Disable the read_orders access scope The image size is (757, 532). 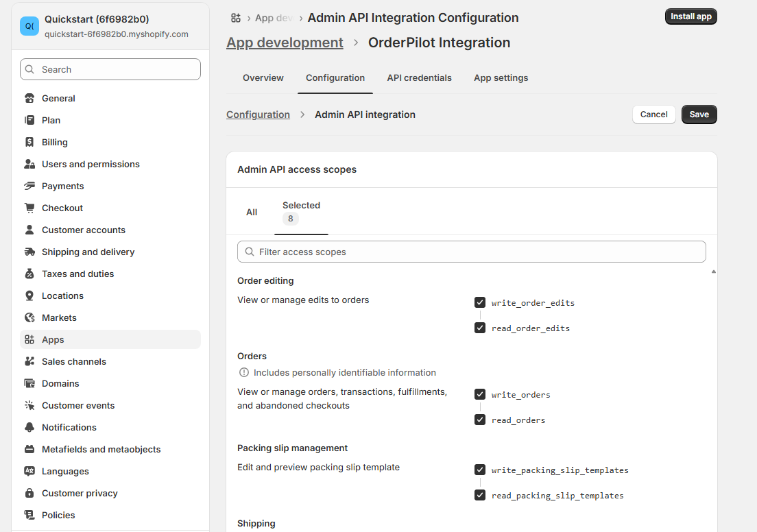(480, 419)
